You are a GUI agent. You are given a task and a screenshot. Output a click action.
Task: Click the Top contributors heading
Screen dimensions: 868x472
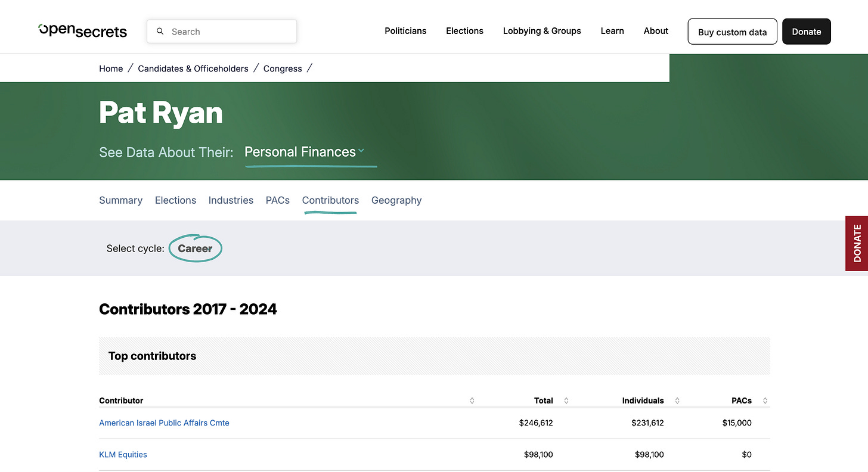pos(152,356)
